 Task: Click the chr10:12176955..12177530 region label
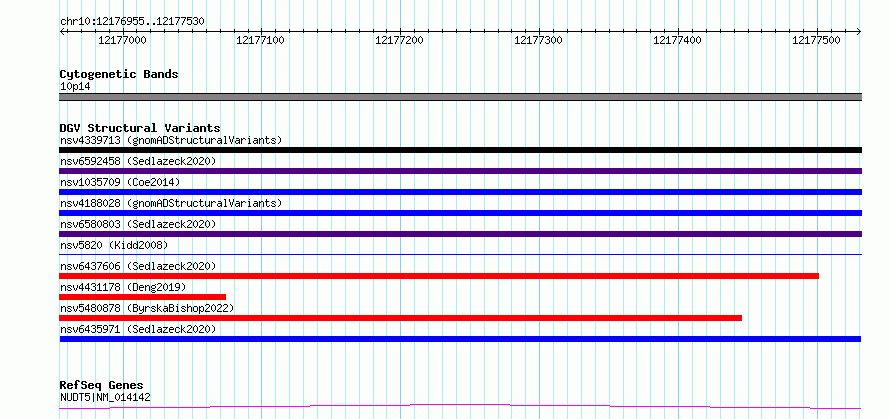(x=132, y=22)
